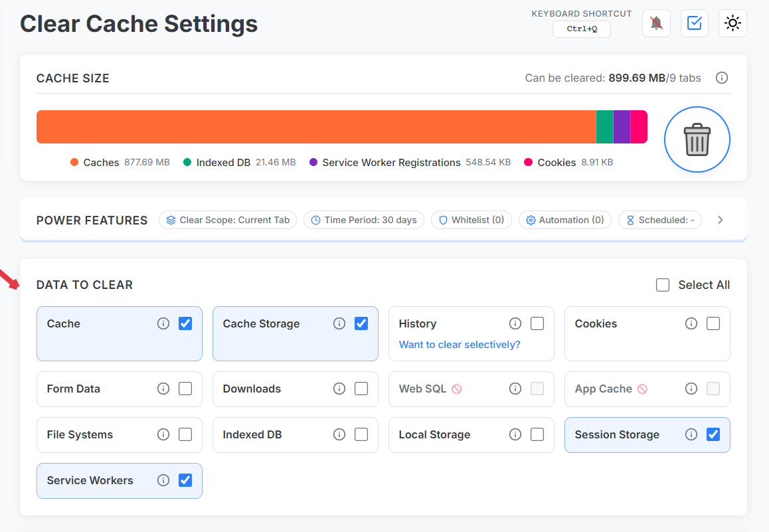Check the Form Data checkbox
Image resolution: width=769 pixels, height=532 pixels.
[185, 389]
